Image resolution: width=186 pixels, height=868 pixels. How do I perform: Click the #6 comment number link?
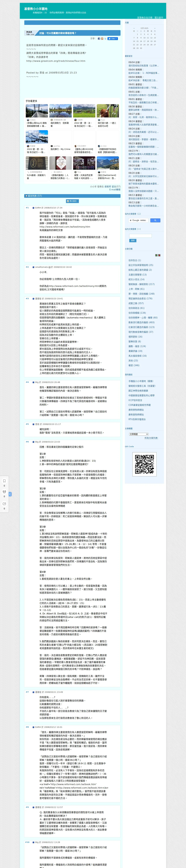27,442
